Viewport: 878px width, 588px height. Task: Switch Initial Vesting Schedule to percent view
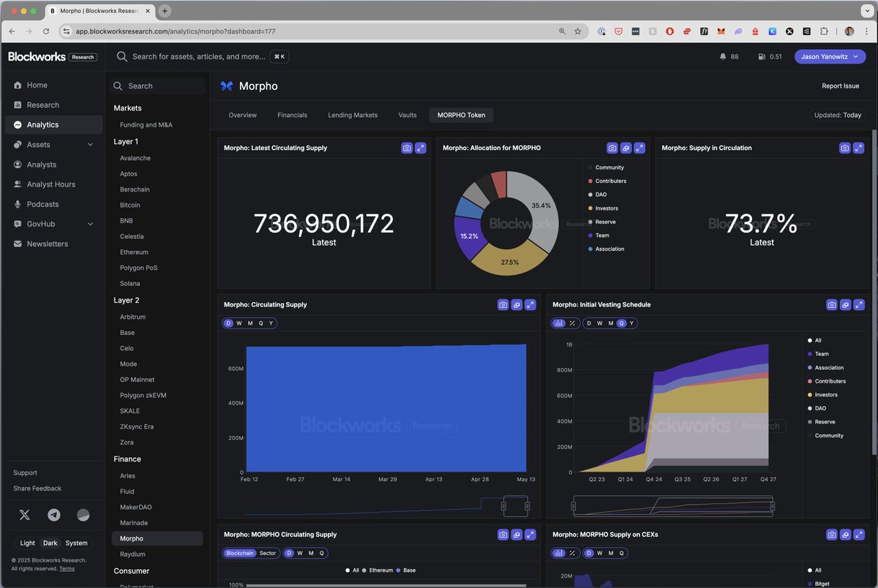572,323
